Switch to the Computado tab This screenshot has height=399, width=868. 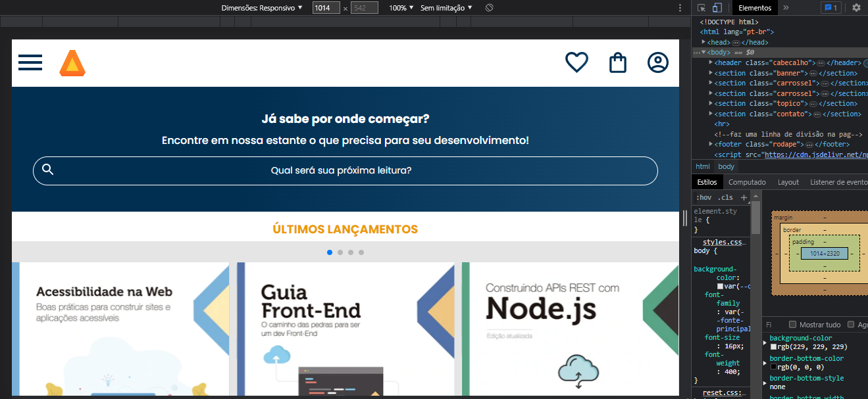click(747, 182)
